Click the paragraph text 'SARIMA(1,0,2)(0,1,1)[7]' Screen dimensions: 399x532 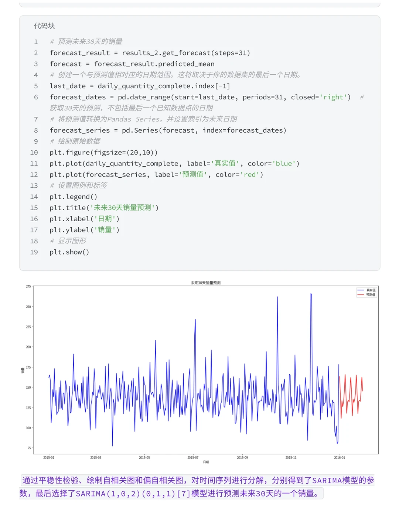[133, 494]
